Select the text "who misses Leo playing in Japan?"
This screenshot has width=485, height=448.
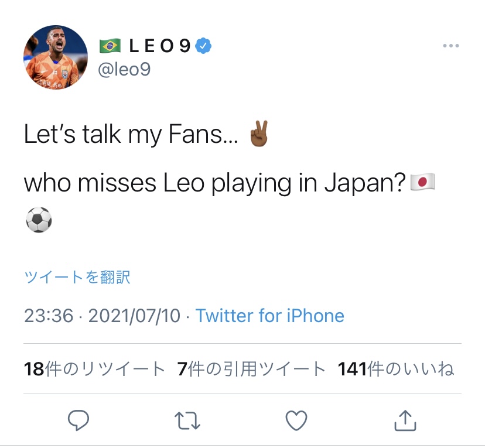pyautogui.click(x=215, y=184)
